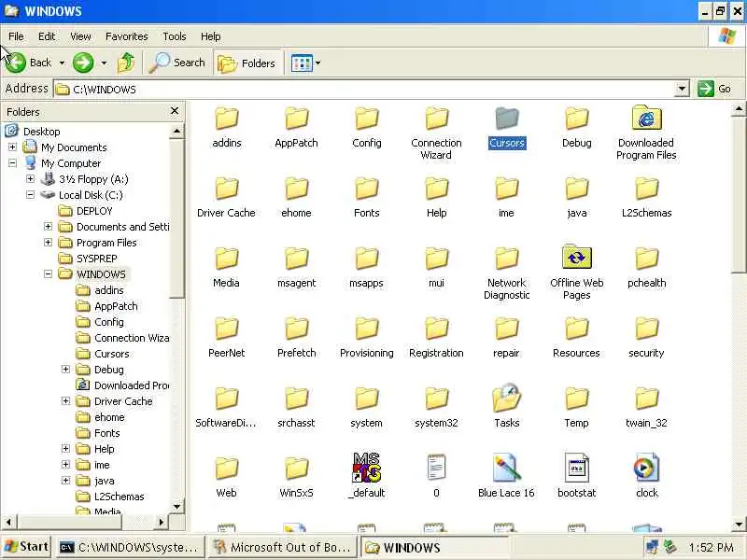Open the Prefetch folder

tap(296, 329)
